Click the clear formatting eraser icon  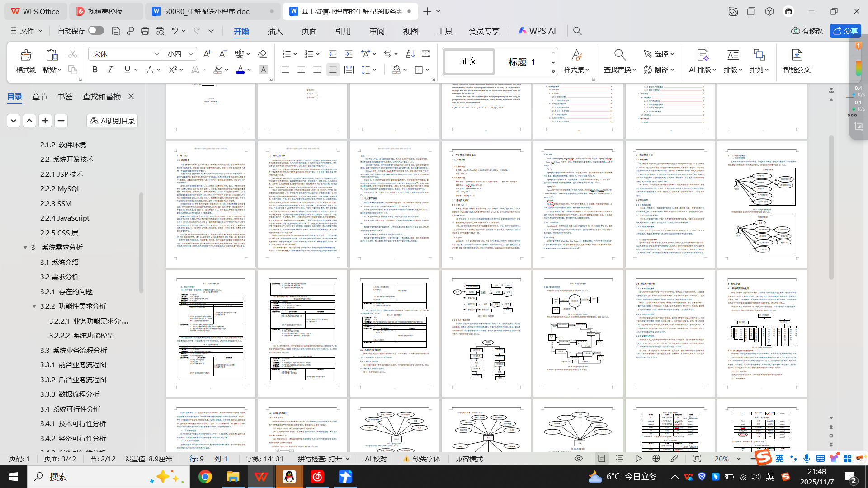point(262,54)
